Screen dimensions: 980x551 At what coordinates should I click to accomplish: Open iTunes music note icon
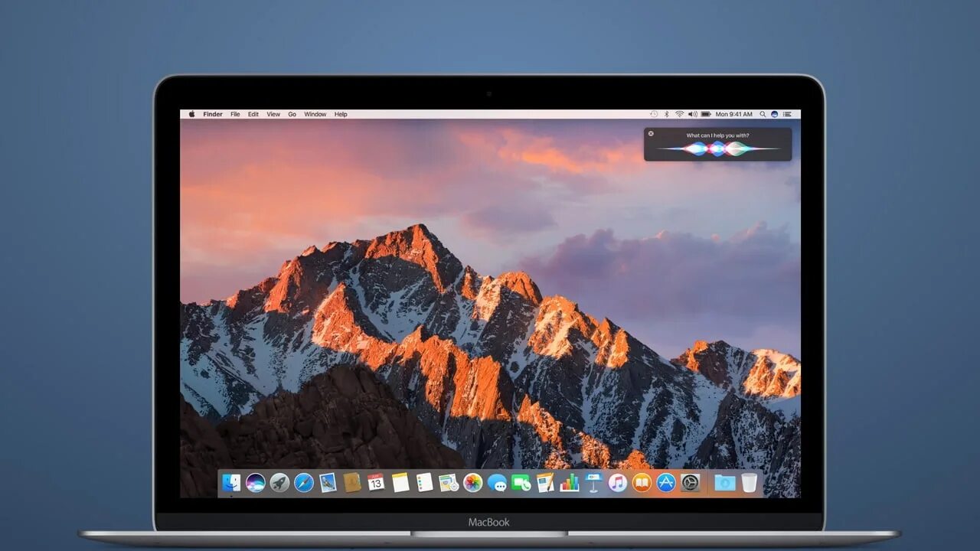coord(618,483)
